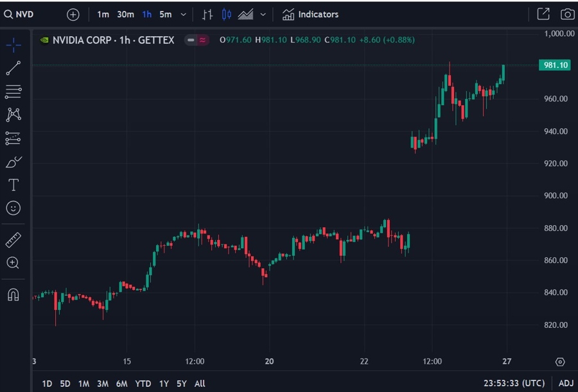The width and height of the screenshot is (578, 392).
Task: Open the emoji icons tool
Action: point(13,208)
